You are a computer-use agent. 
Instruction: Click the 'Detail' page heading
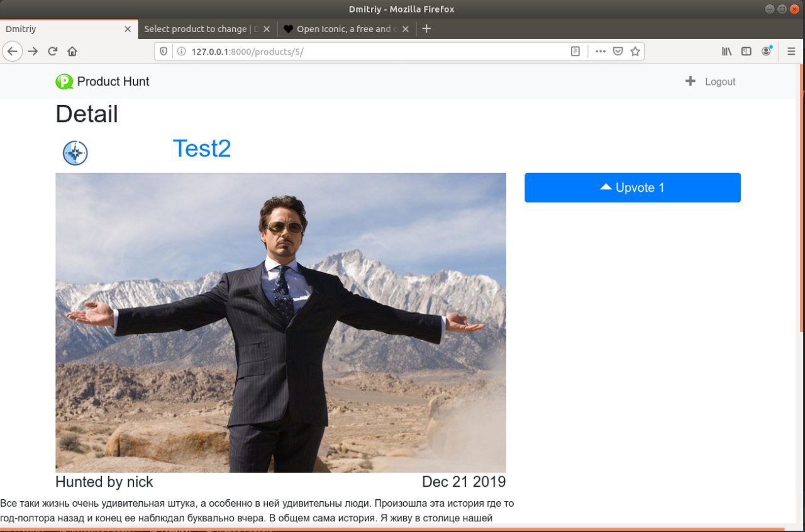(87, 114)
